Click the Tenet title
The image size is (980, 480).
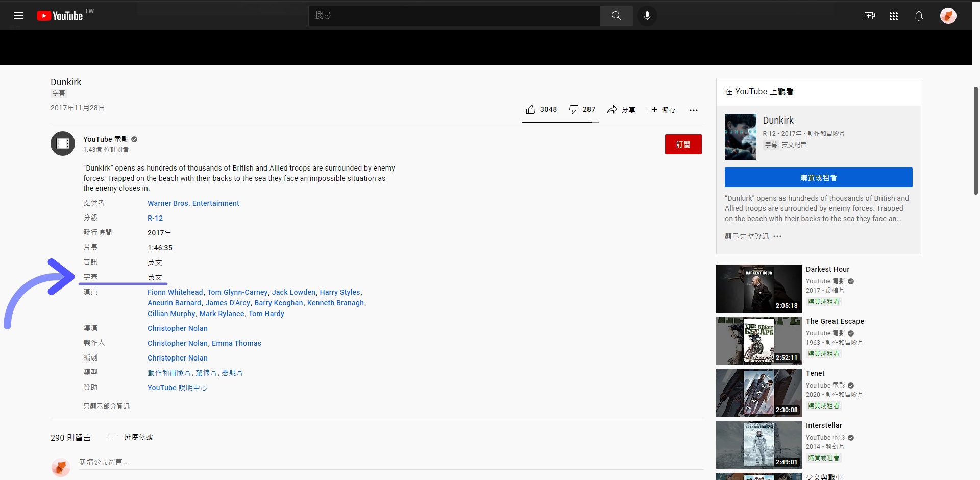tap(815, 373)
